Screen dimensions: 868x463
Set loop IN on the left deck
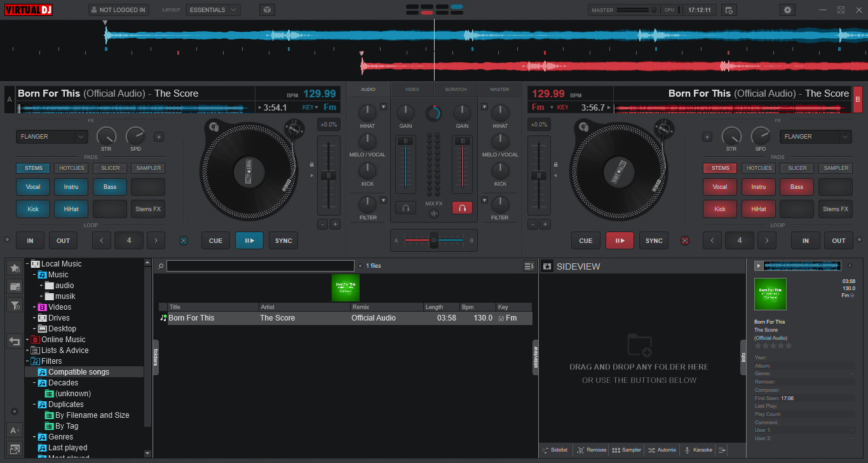tap(31, 240)
